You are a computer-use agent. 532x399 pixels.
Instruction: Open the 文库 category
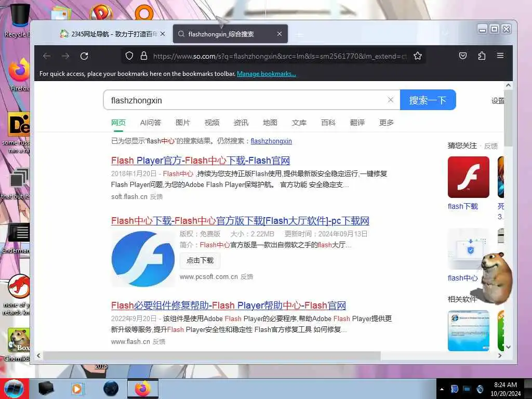299,123
